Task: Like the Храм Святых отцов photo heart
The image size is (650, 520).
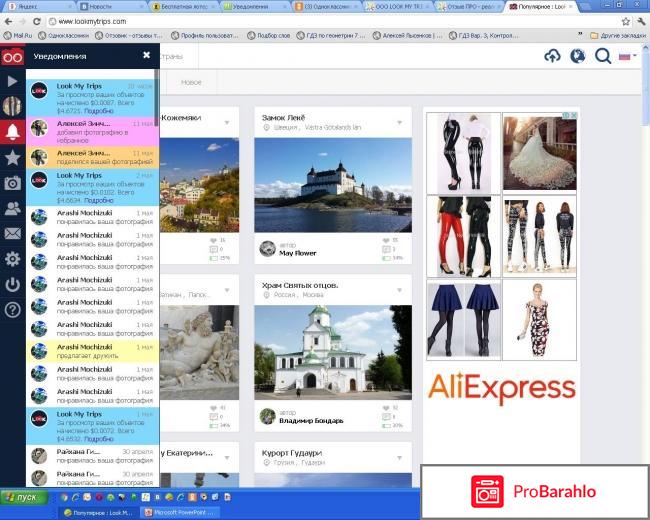Action: tap(386, 408)
